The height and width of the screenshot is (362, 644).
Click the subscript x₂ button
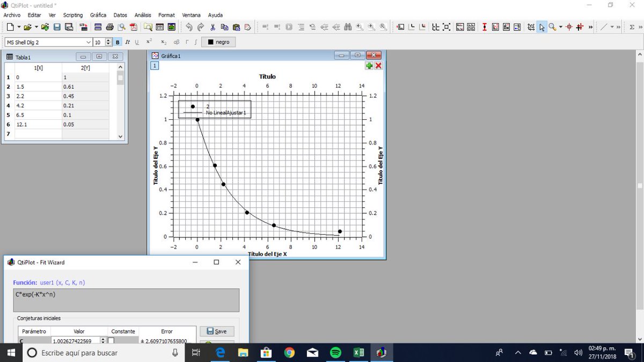pyautogui.click(x=164, y=42)
